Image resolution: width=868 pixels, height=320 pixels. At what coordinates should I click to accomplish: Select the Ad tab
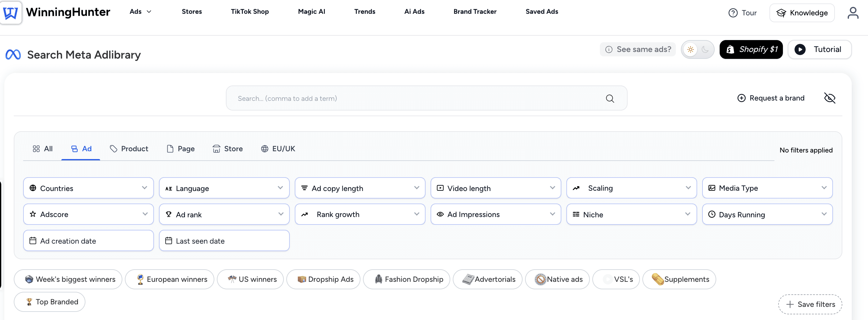[x=81, y=149]
